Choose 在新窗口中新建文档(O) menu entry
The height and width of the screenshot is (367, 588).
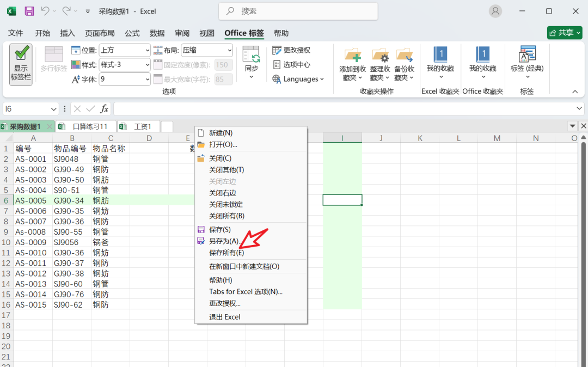pyautogui.click(x=251, y=266)
